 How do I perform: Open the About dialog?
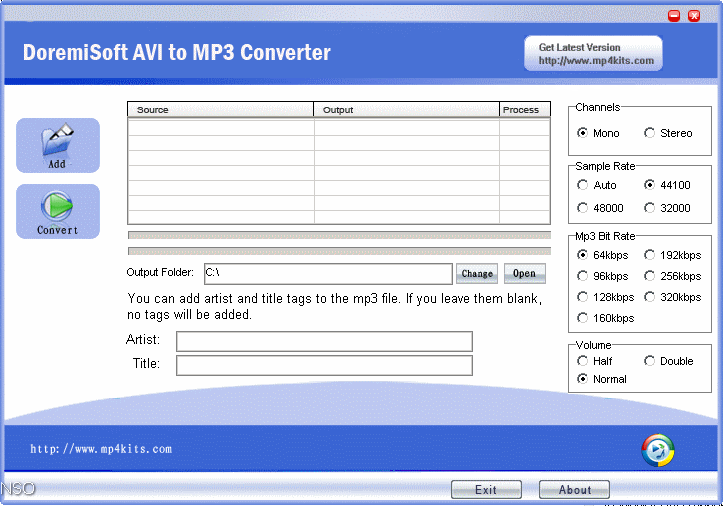click(574, 490)
